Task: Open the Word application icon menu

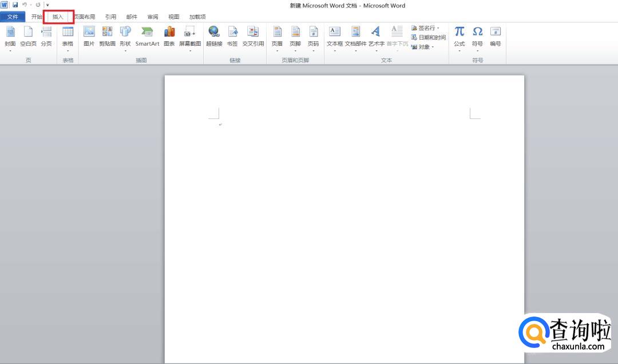Action: [x=5, y=5]
